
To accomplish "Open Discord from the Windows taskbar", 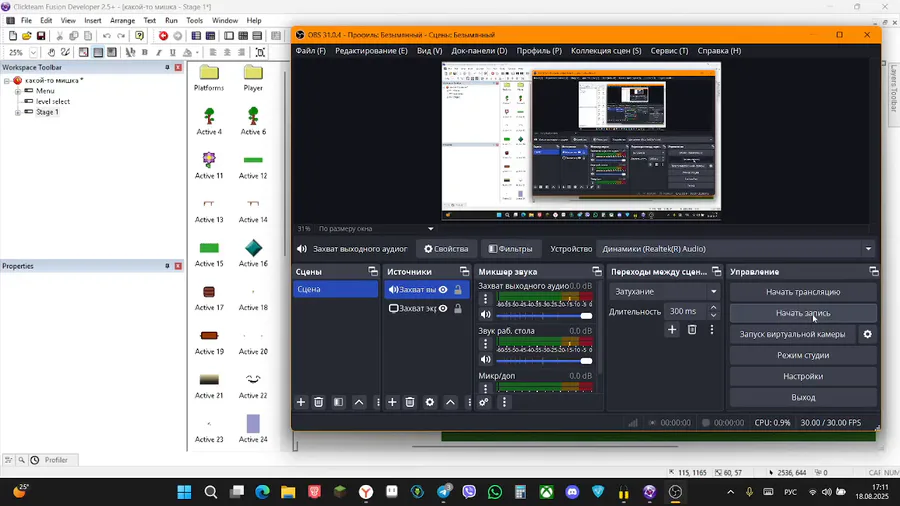I will pyautogui.click(x=572, y=492).
